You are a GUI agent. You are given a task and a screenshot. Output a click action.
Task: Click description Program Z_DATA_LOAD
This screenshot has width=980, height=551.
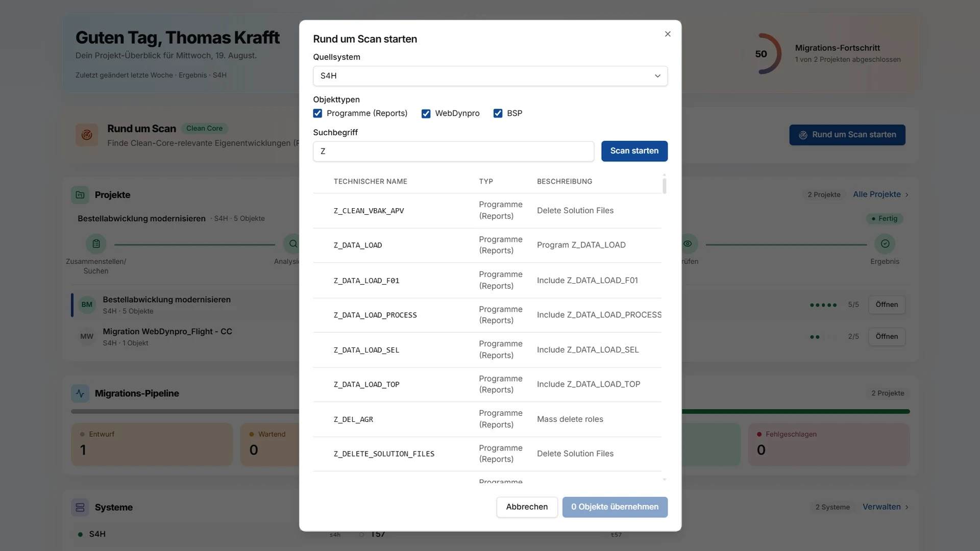tap(581, 245)
